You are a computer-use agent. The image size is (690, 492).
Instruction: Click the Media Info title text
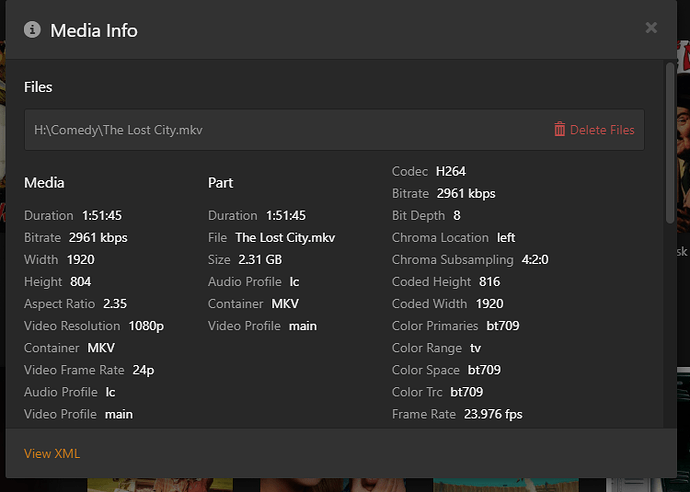(94, 30)
